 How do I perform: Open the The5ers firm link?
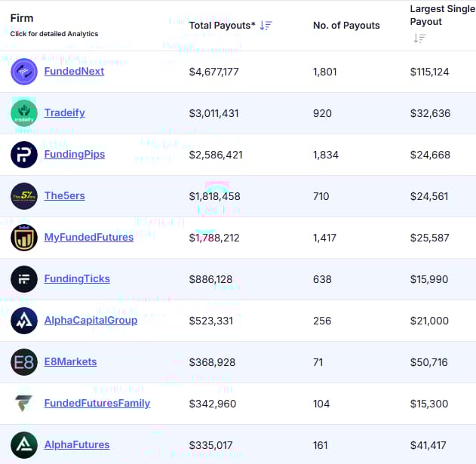click(64, 195)
